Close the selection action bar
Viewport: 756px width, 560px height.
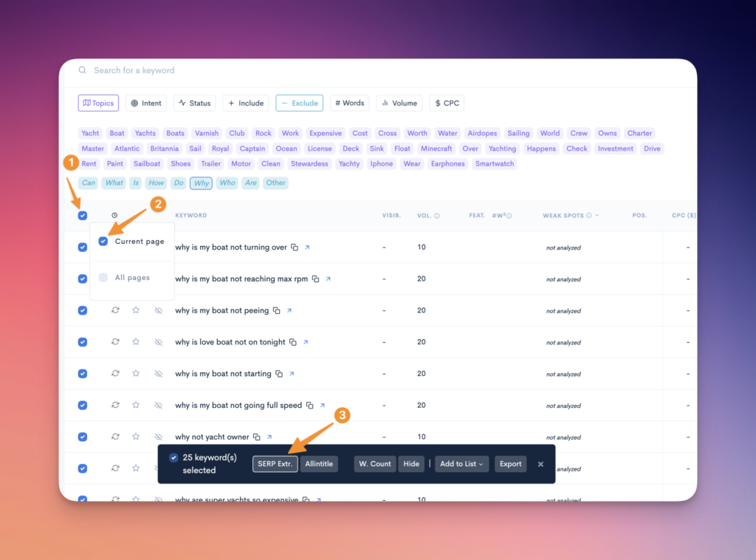(540, 464)
